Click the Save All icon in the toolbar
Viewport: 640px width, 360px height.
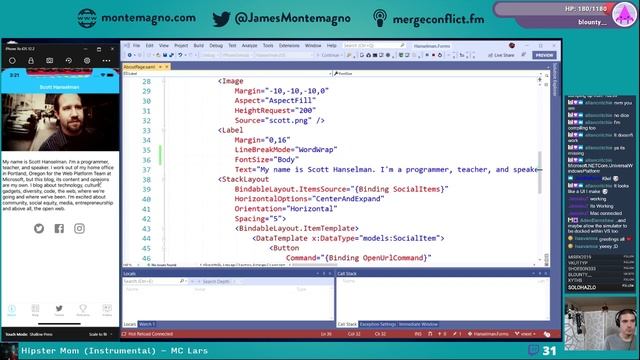pos(171,55)
